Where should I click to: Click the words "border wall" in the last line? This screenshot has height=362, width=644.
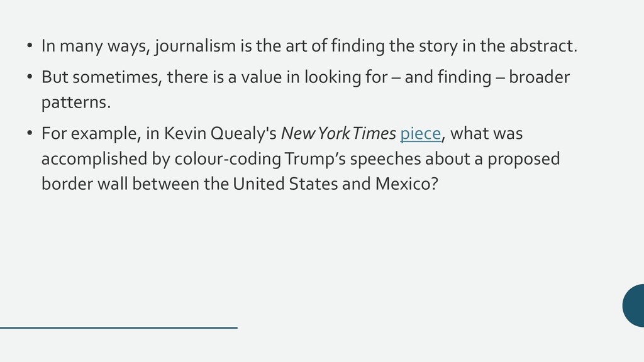[x=85, y=184]
